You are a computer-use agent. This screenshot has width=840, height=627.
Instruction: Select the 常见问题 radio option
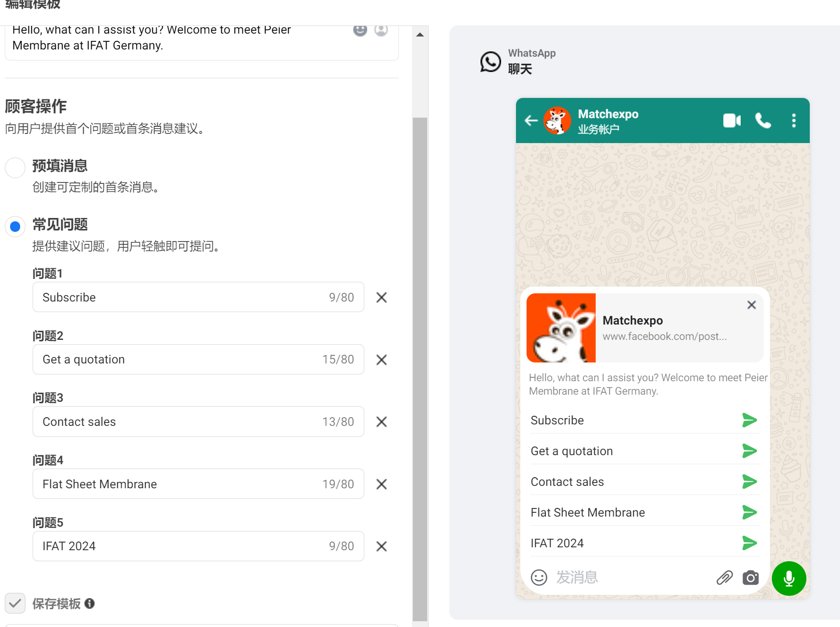tap(15, 226)
